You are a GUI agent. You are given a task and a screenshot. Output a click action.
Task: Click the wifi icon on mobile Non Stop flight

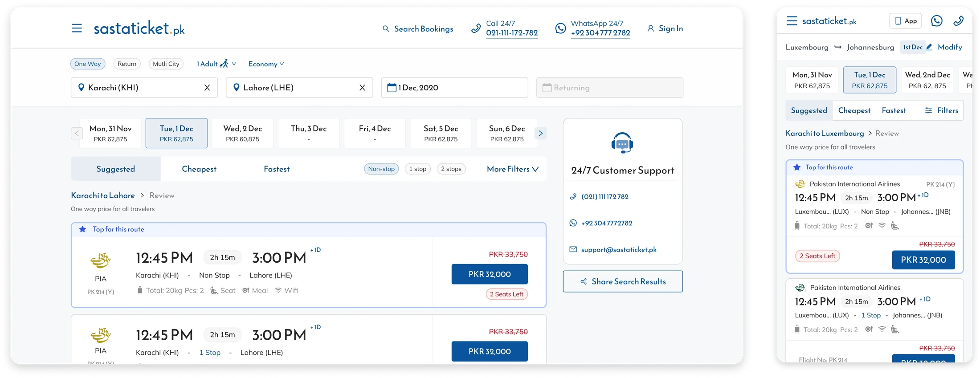click(882, 226)
